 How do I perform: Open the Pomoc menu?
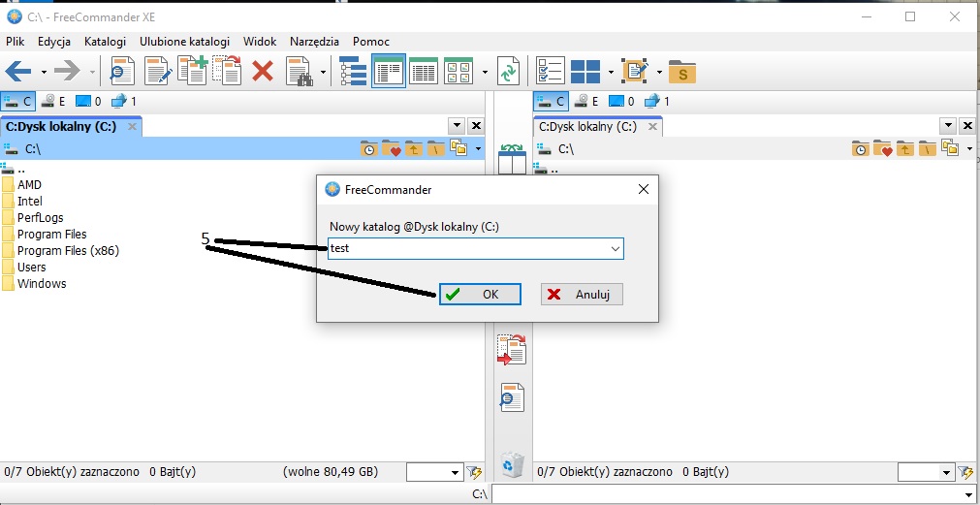coord(371,42)
